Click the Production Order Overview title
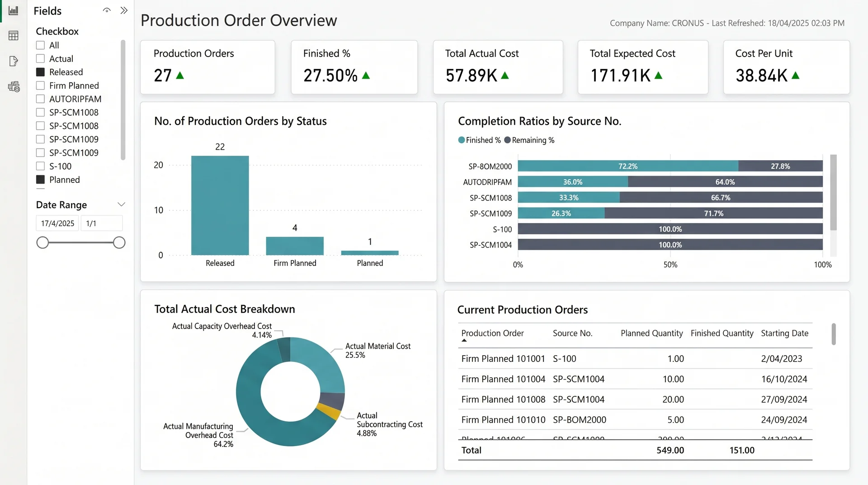 click(239, 20)
